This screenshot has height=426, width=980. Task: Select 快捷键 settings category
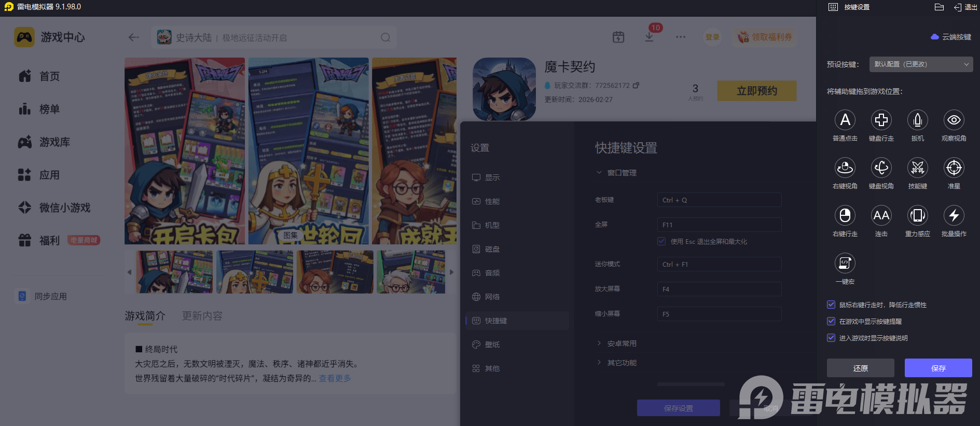point(517,321)
